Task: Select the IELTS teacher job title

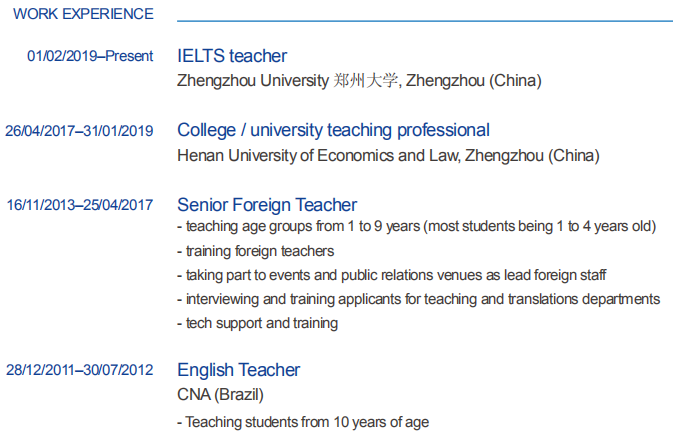Action: [x=232, y=56]
